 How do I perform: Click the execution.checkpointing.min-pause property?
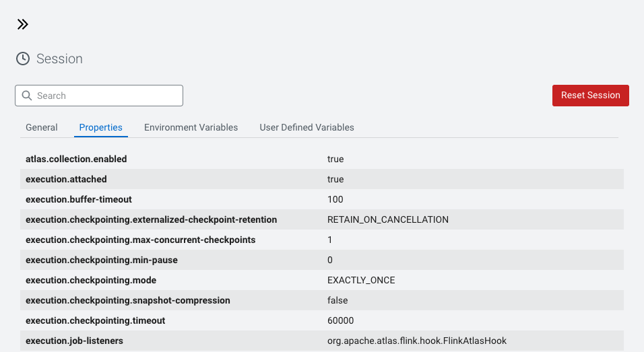point(101,260)
